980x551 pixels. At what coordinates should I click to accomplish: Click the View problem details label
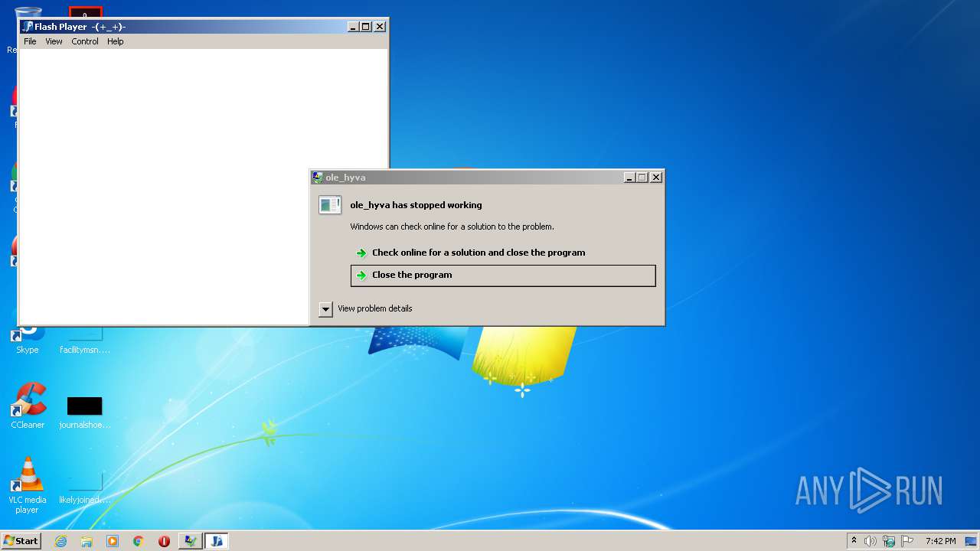[375, 308]
